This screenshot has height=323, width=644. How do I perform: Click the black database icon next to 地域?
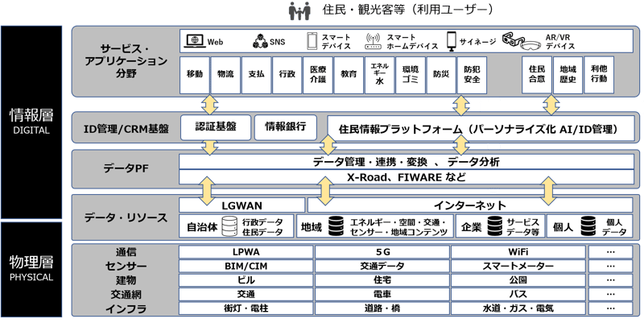click(x=336, y=226)
